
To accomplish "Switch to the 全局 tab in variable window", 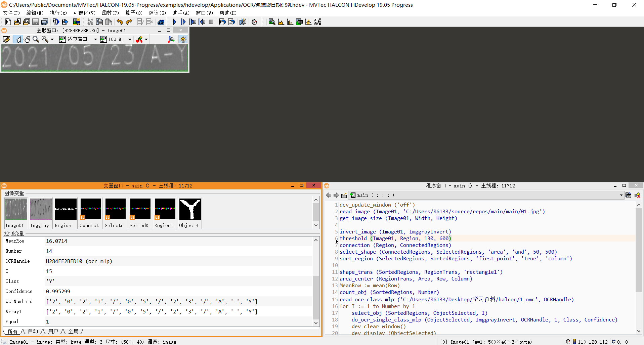I will (x=73, y=332).
